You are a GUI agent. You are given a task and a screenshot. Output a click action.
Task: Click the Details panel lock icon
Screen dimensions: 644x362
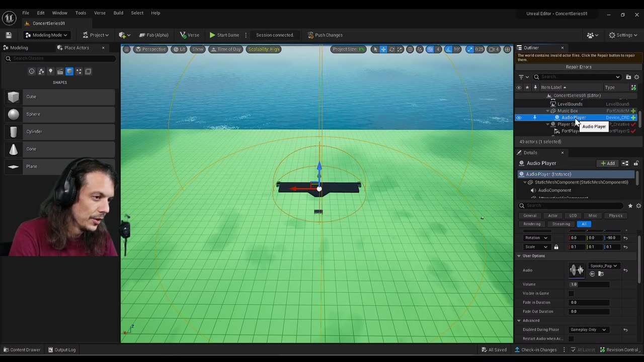pos(636,163)
